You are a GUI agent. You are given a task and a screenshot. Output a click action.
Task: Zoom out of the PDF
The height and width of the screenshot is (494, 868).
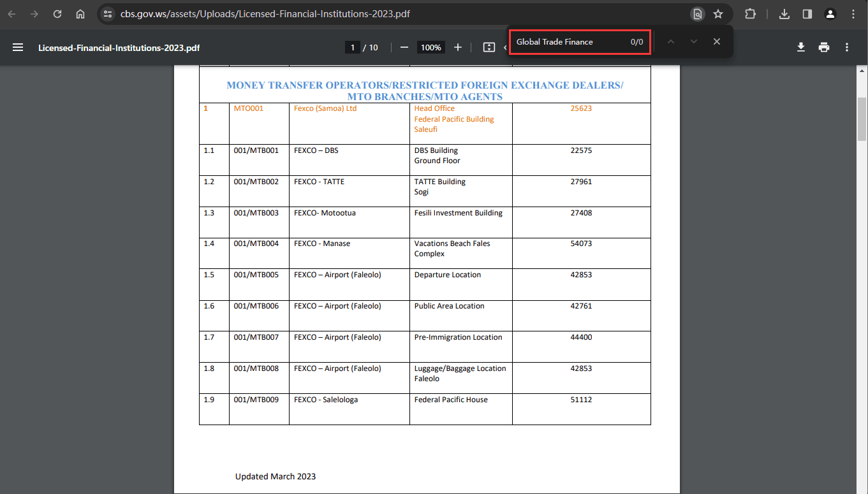[x=404, y=47]
